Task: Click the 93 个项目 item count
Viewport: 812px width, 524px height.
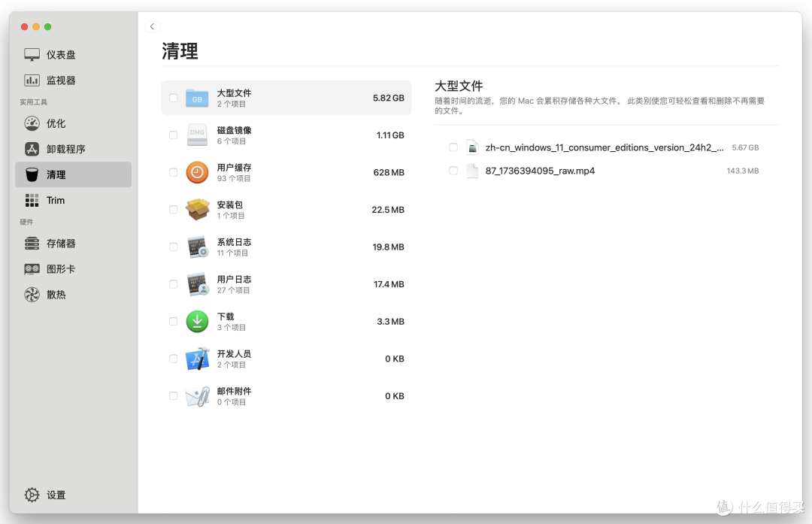Action: 234,179
